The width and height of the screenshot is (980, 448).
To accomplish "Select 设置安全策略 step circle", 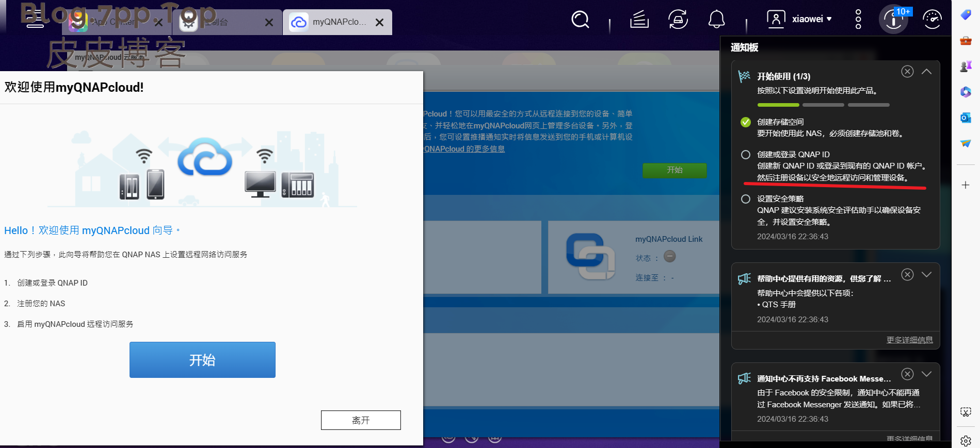I will coord(746,199).
